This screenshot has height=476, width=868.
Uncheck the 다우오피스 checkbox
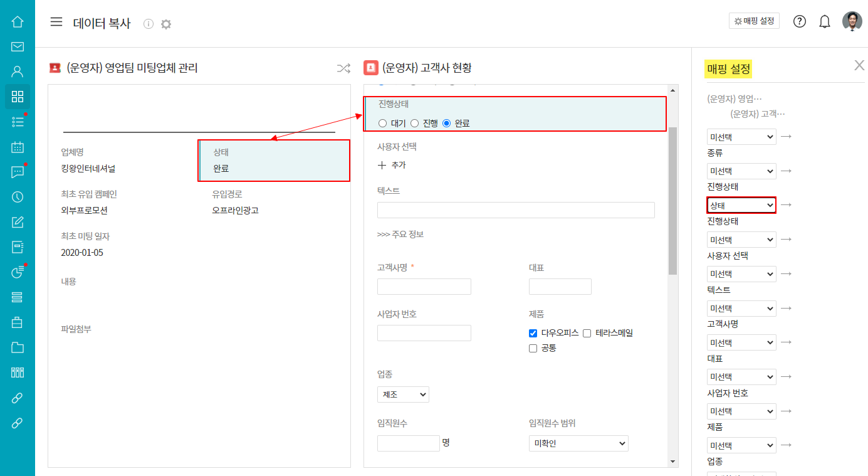click(533, 333)
